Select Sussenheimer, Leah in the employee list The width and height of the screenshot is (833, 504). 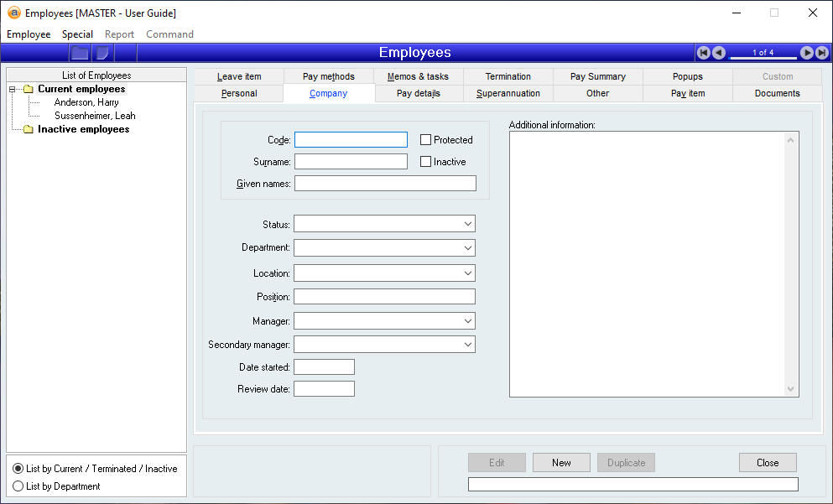pos(95,116)
